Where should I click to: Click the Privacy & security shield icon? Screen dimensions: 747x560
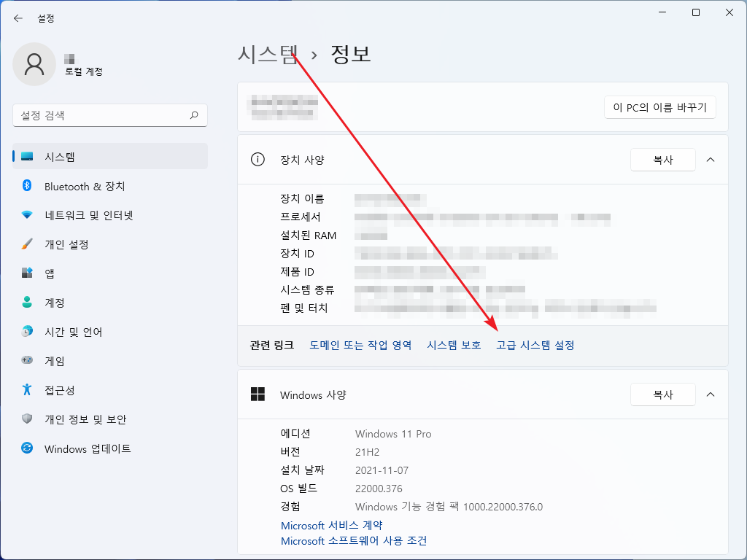coord(27,419)
